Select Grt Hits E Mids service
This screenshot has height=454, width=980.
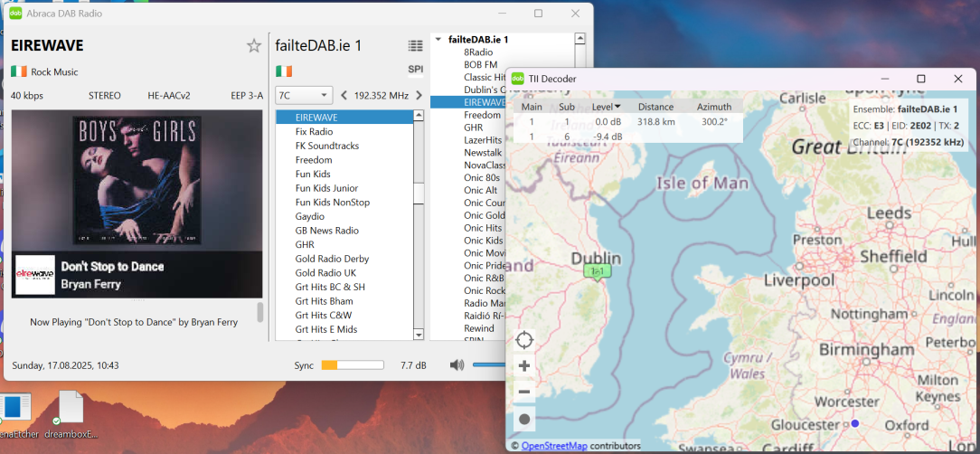pyautogui.click(x=344, y=329)
